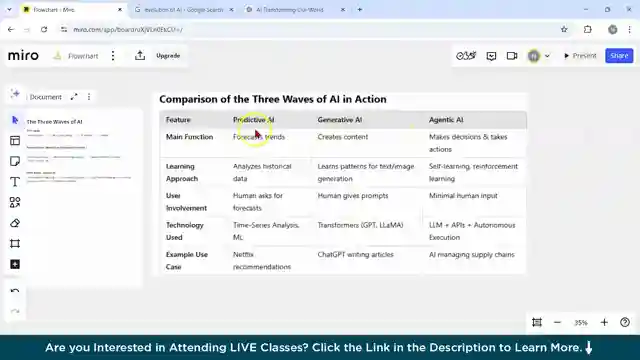Screen dimensions: 640x360
Task: Open board options three-dot menu
Action: (x=113, y=56)
